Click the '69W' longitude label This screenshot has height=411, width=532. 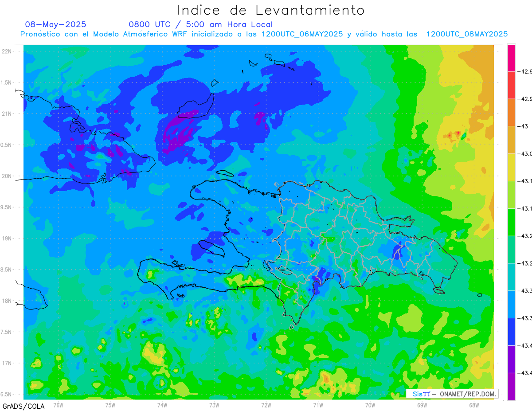click(x=422, y=404)
